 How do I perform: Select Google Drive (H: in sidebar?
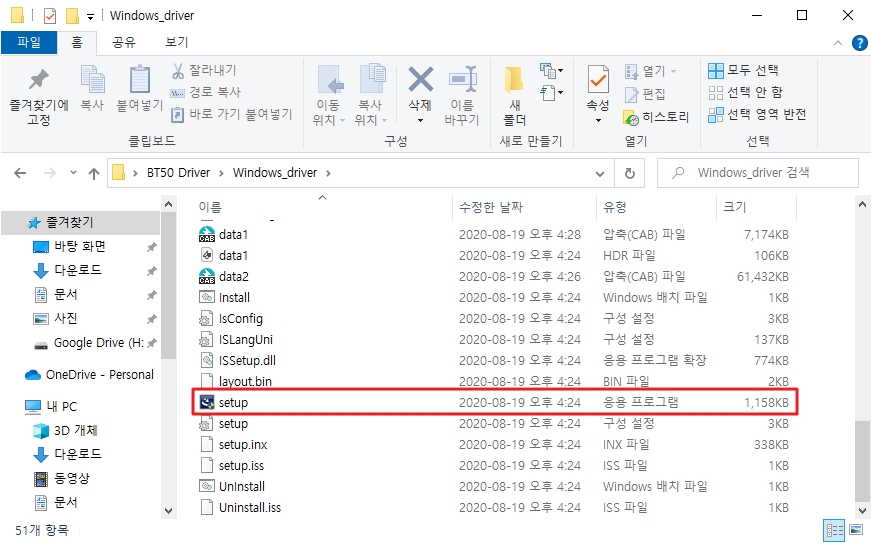98,343
